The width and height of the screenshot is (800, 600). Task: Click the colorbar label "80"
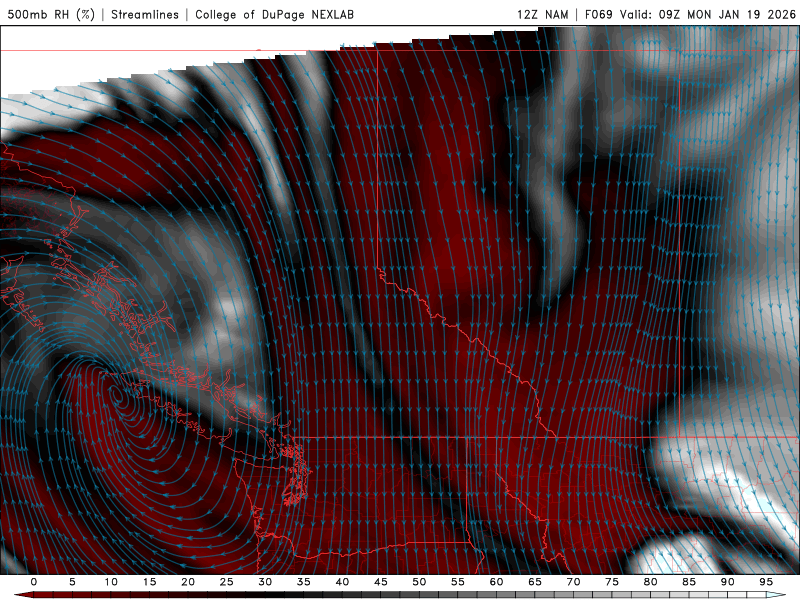coord(650,582)
